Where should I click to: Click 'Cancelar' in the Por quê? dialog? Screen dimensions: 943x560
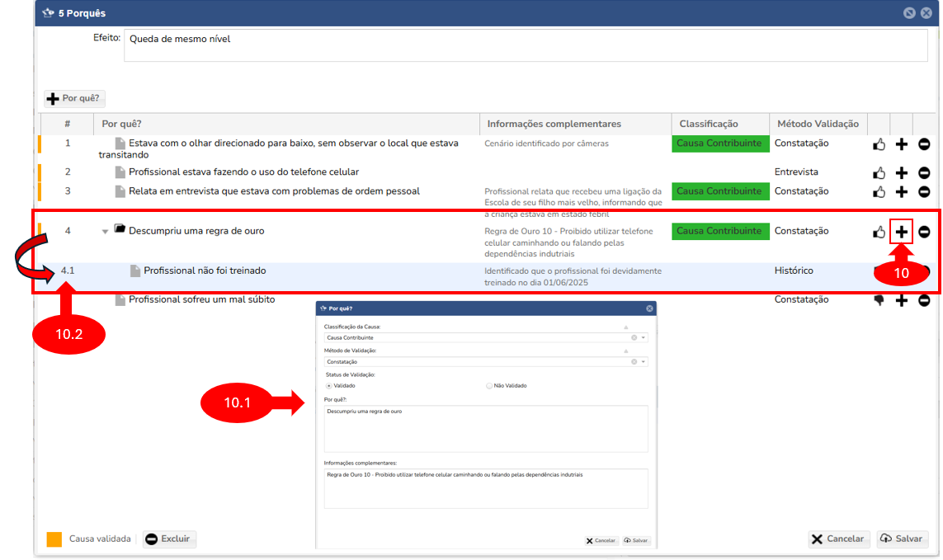[601, 541]
